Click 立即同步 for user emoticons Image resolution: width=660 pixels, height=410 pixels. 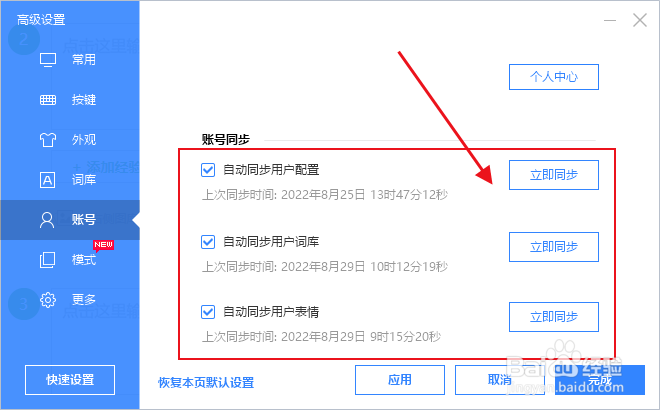click(x=554, y=317)
